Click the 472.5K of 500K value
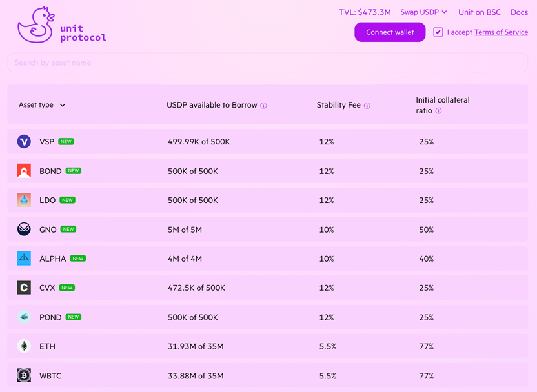Viewport: 537px width, 392px height. point(197,288)
